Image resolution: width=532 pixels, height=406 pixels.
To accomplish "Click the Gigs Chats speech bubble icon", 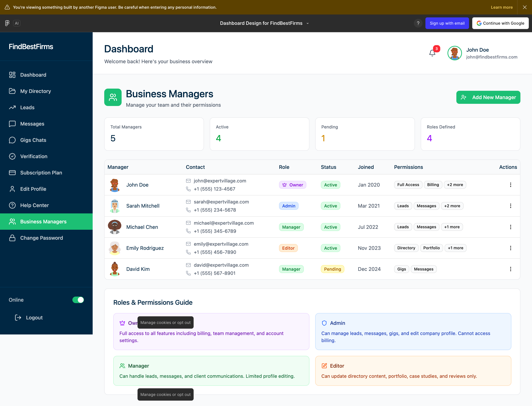I will (12, 140).
